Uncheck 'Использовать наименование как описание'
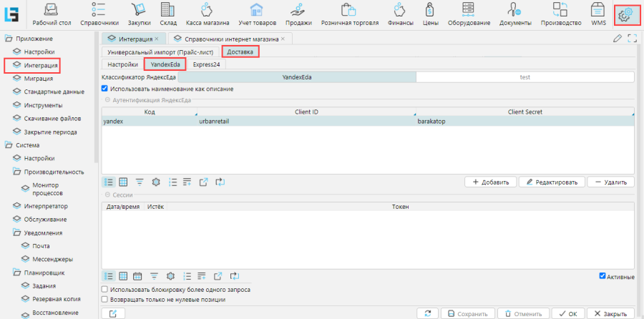Image resolution: width=644 pixels, height=319 pixels. [x=105, y=89]
